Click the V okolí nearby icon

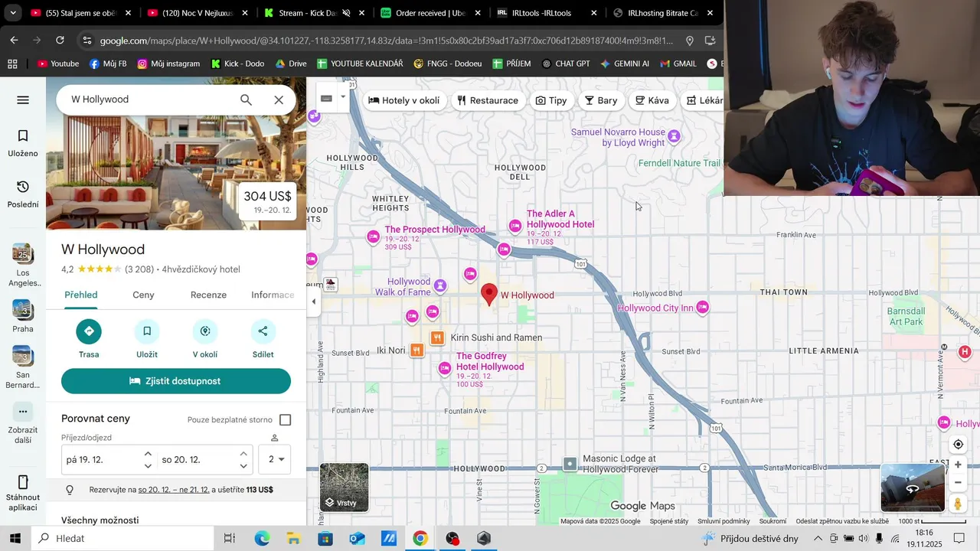point(205,331)
